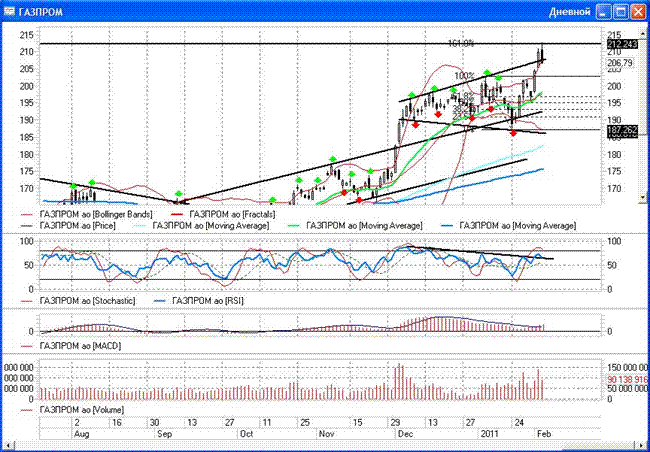Viewport: 650px width, 452px height.
Task: Click the date label 24 on time axis
Action: click(519, 423)
